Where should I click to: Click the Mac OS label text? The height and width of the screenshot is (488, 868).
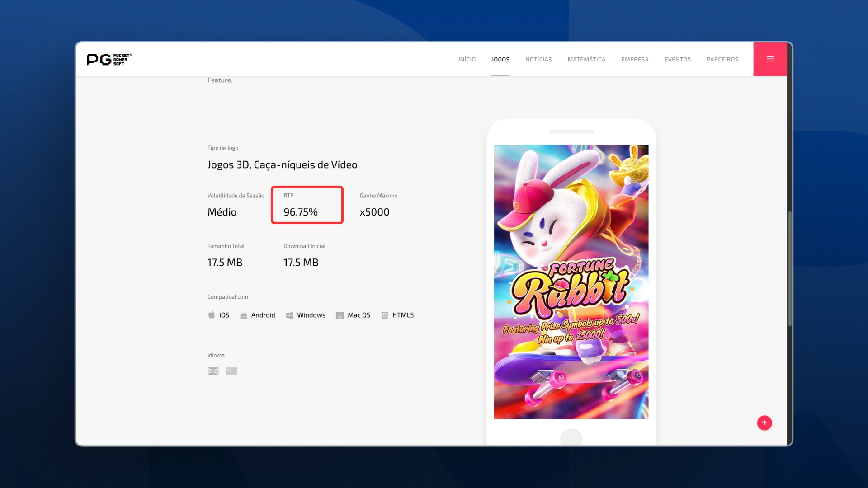coord(359,315)
